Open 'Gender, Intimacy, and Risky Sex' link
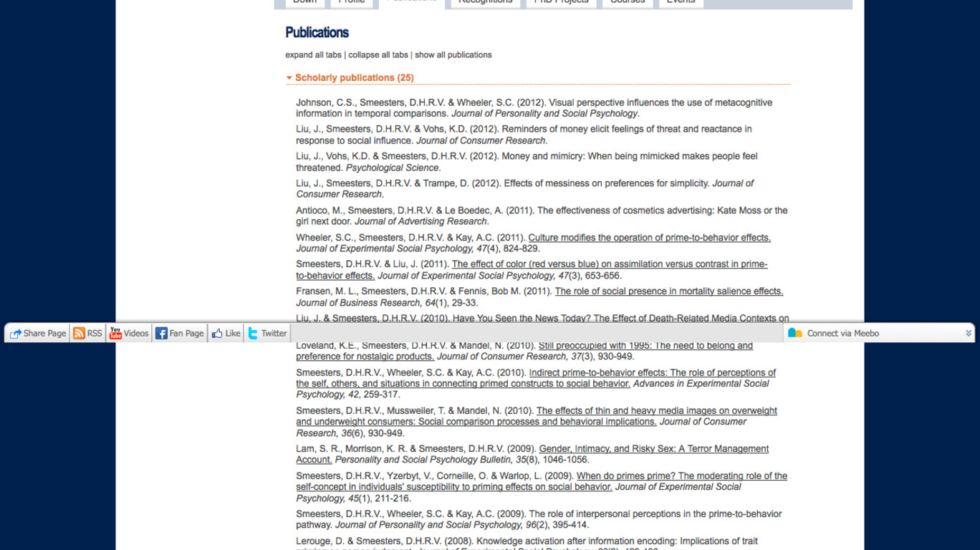This screenshot has height=550, width=980. click(x=653, y=449)
